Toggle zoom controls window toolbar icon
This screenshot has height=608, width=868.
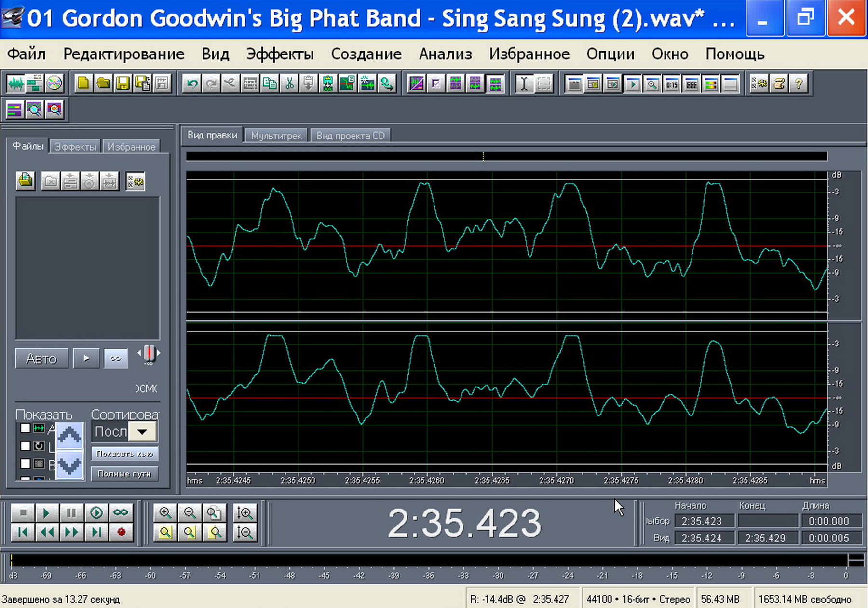click(652, 84)
